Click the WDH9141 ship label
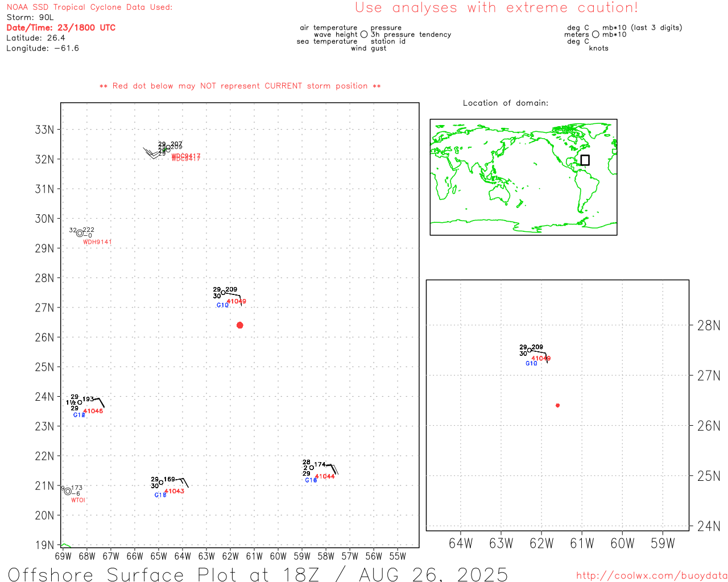Image resolution: width=728 pixels, height=582 pixels. tap(97, 242)
